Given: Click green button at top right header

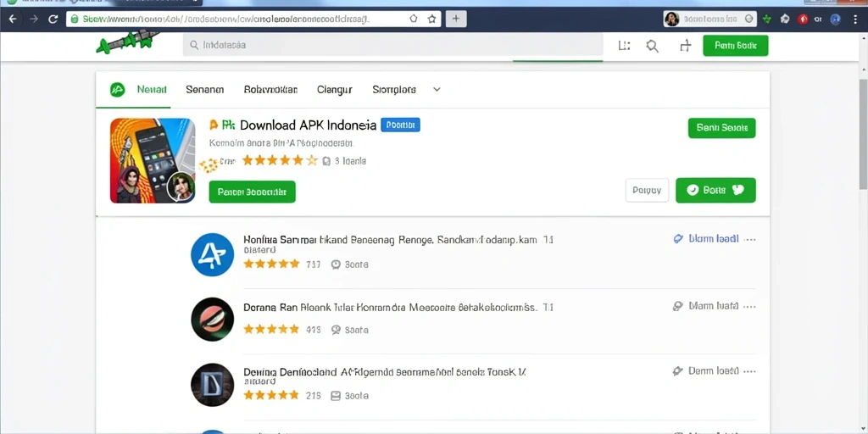Looking at the screenshot, I should click(736, 46).
